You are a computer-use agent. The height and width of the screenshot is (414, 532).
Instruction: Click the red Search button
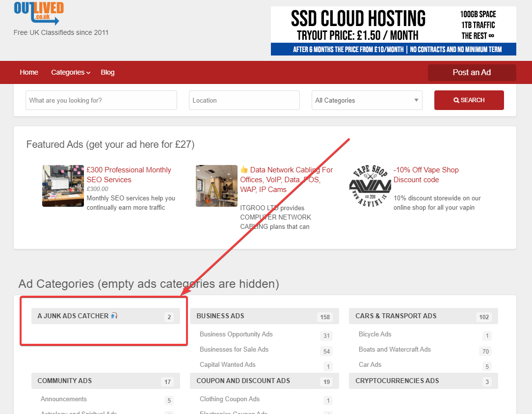click(469, 100)
